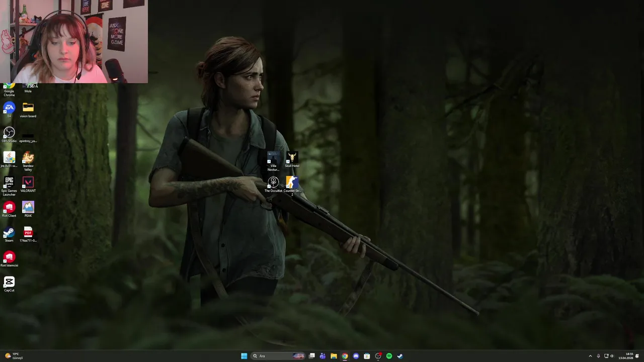Open the vision board folder
Viewport: 644px width, 362px height.
point(28,110)
